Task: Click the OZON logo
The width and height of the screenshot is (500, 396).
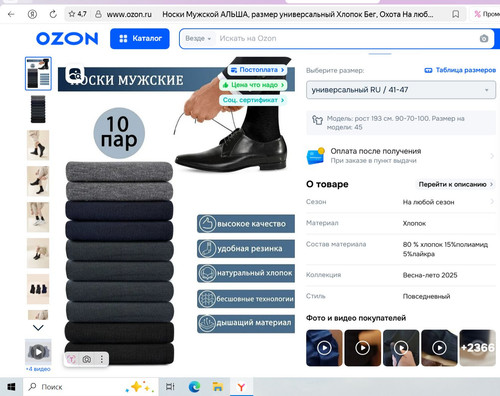Action: click(67, 39)
